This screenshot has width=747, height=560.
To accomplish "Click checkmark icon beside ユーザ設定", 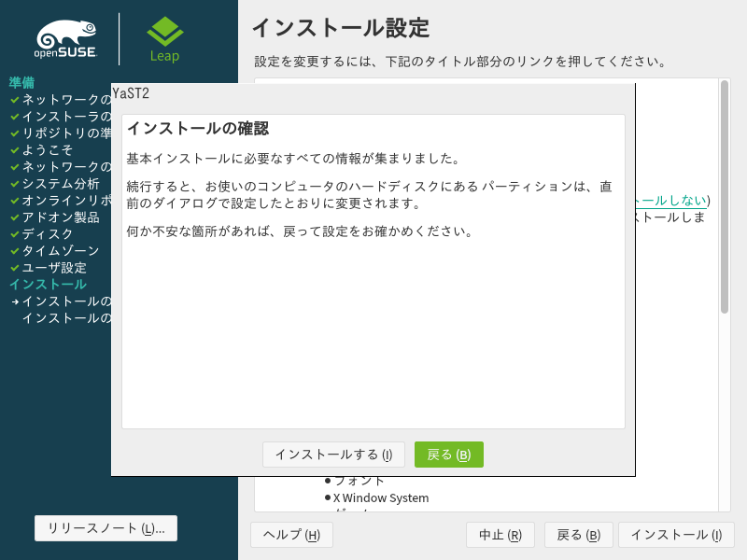I will tap(15, 268).
